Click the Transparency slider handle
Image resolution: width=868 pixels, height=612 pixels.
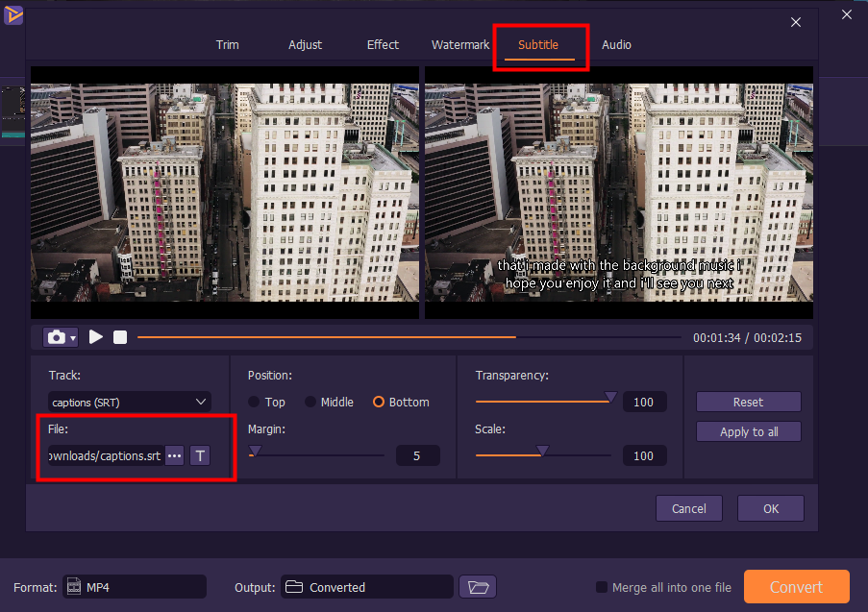pos(609,397)
